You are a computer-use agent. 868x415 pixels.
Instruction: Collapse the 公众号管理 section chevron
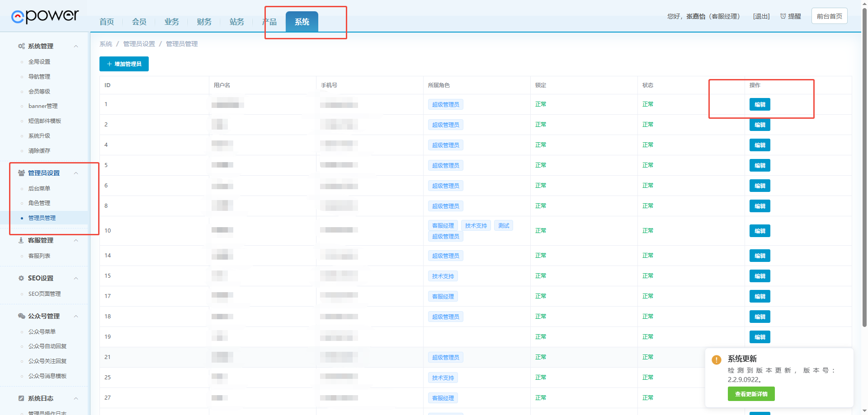[x=76, y=316]
